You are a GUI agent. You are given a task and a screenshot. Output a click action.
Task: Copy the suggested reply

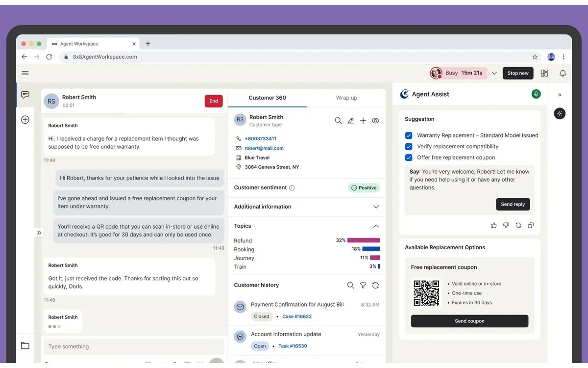point(531,225)
